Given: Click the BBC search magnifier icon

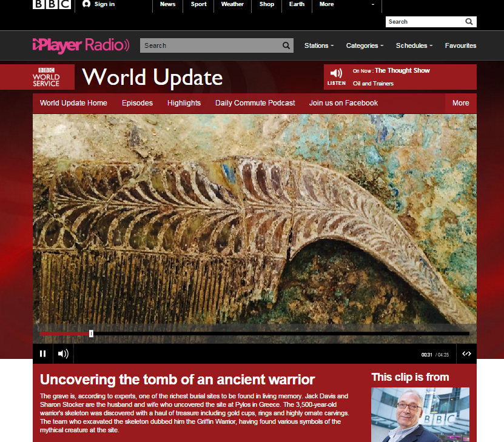Looking at the screenshot, I should coord(469,22).
